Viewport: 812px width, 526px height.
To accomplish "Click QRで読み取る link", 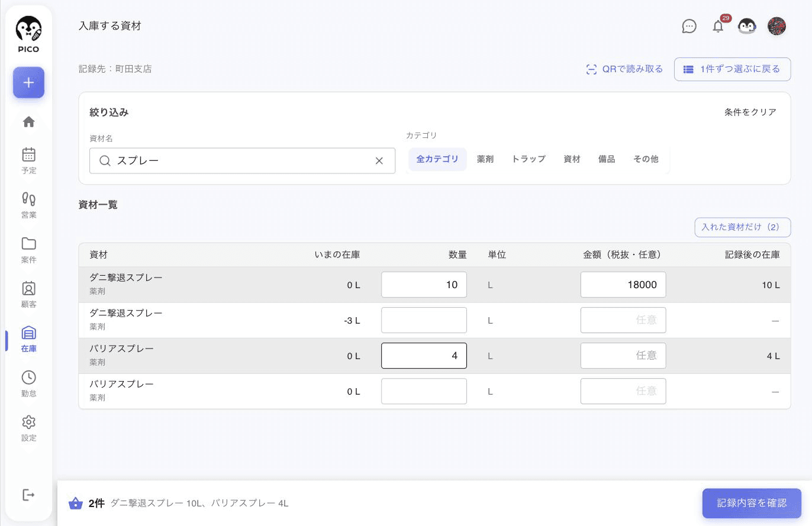I will point(624,69).
